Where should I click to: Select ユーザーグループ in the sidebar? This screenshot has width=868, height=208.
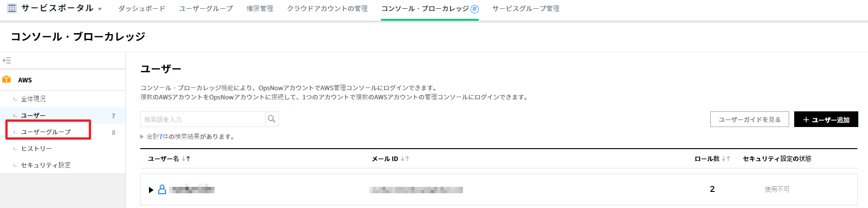(46, 132)
